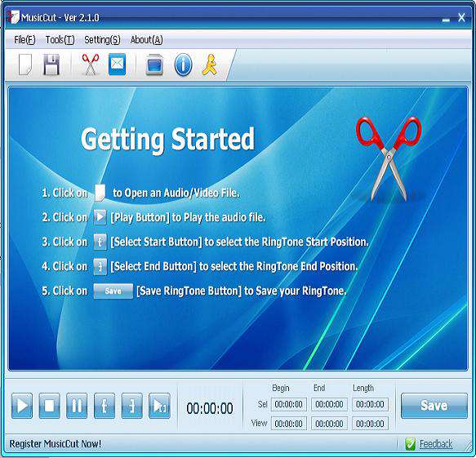Open the File(F) menu
The height and width of the screenshot is (458, 476).
pyautogui.click(x=24, y=40)
